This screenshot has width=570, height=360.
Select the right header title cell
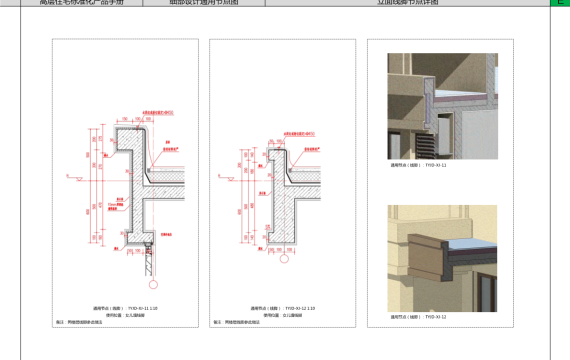point(408,3)
